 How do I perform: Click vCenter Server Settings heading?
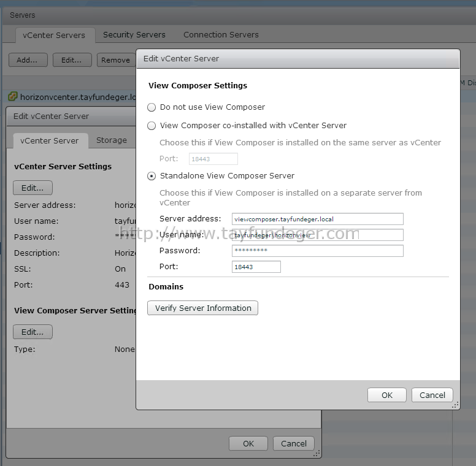tap(63, 167)
